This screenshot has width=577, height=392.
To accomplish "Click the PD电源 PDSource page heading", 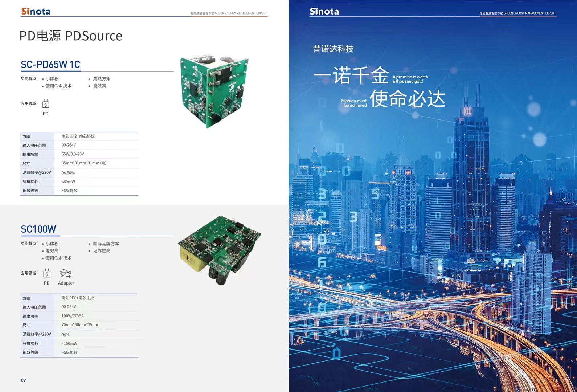I will click(x=71, y=36).
